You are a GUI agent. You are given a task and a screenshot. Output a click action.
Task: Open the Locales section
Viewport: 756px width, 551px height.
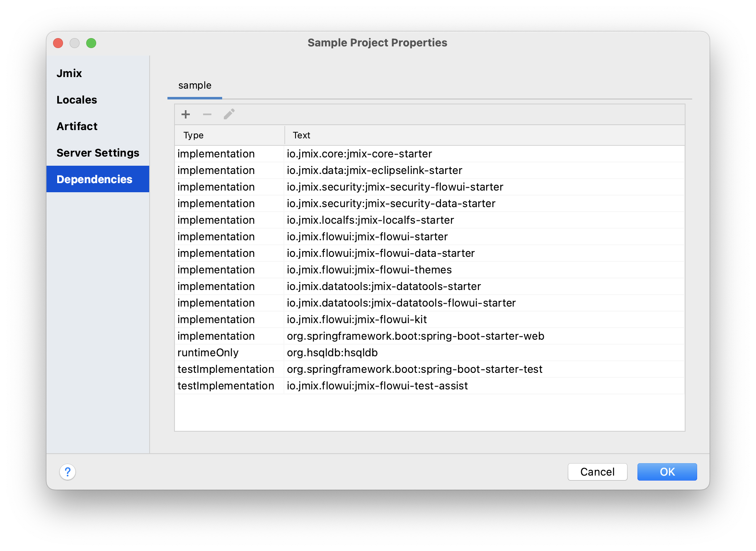tap(98, 100)
